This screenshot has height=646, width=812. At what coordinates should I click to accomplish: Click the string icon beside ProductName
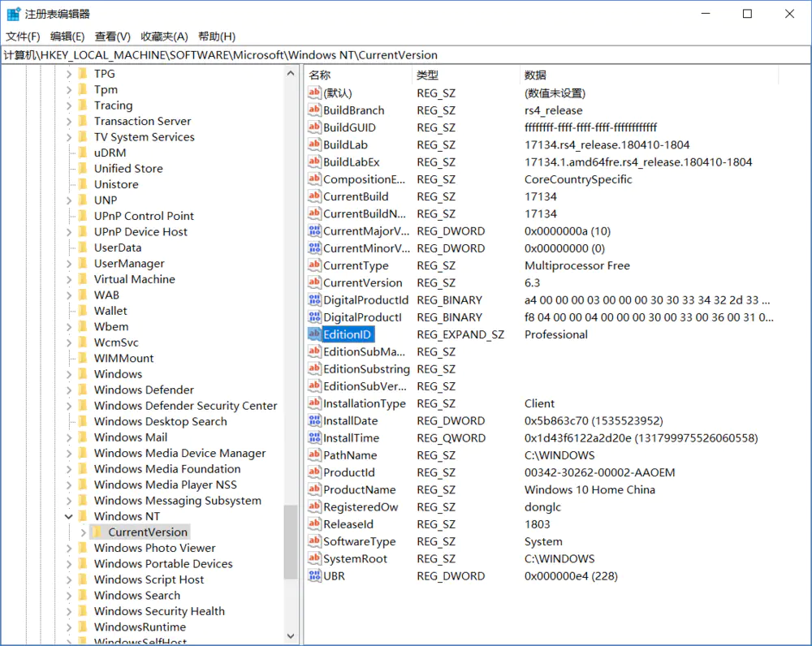click(x=314, y=489)
